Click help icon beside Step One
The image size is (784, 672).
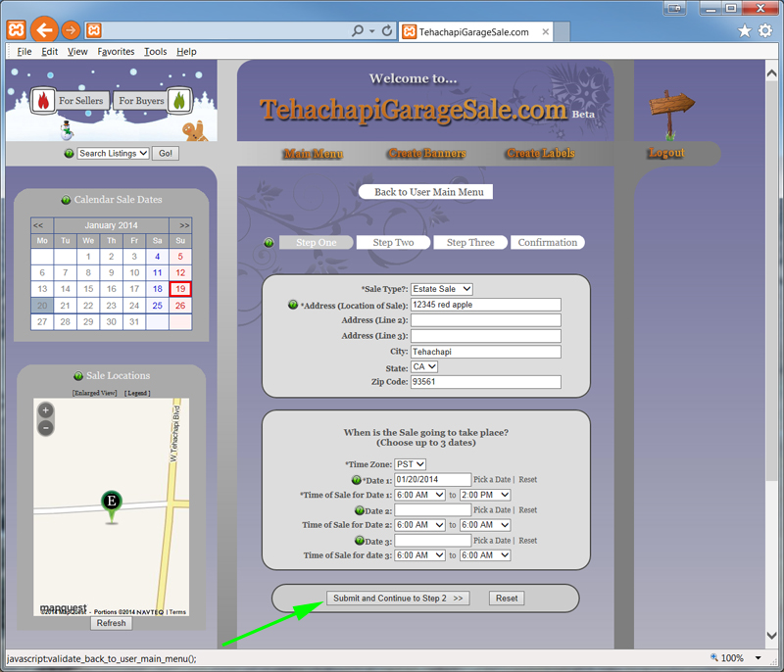tap(269, 243)
